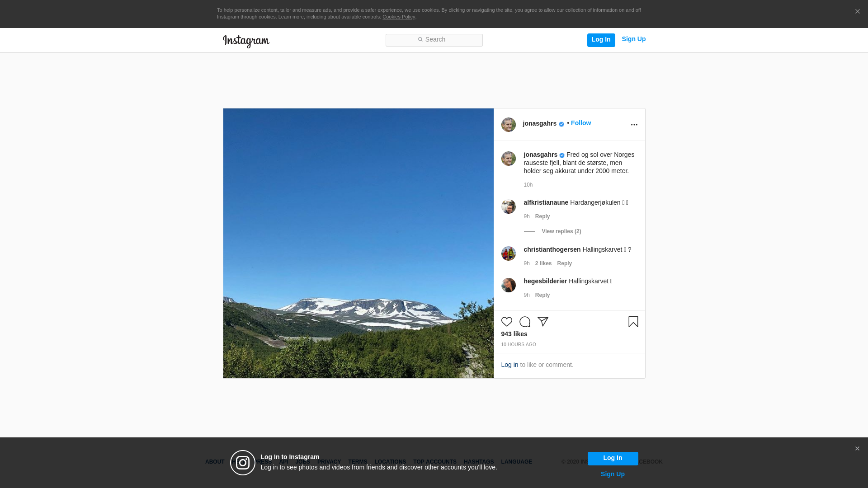Open the three-dot more options menu
The image size is (868, 488).
click(634, 125)
